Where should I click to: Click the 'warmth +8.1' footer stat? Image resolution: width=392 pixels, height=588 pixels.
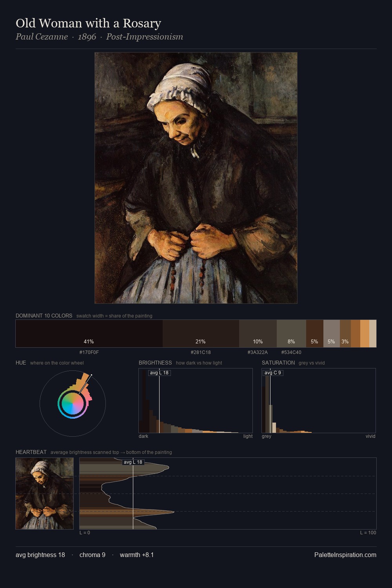tap(137, 555)
